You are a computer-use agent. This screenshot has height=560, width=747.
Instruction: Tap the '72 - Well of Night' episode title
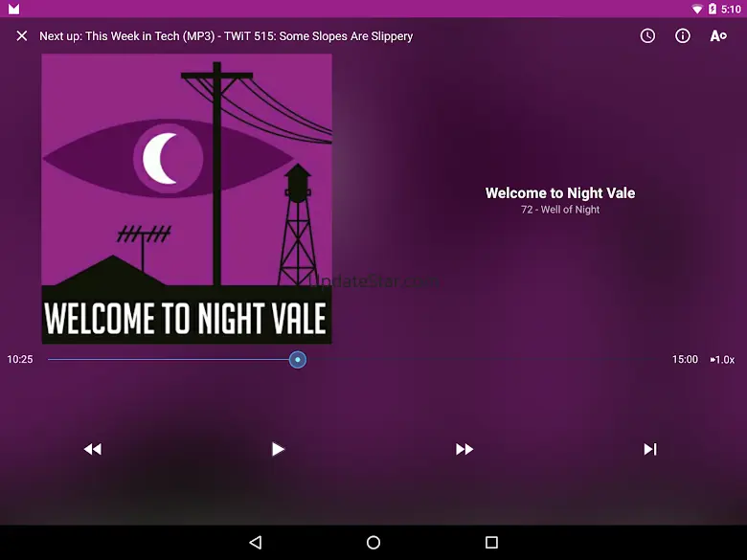(x=560, y=210)
